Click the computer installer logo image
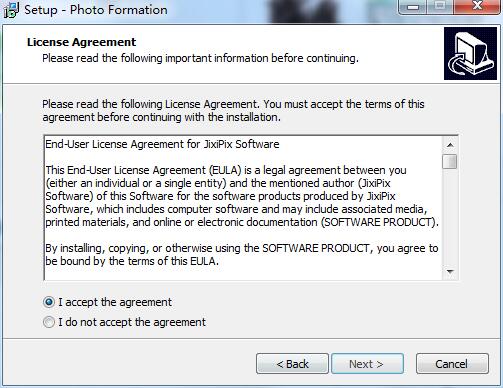This screenshot has height=388, width=503. pos(470,53)
